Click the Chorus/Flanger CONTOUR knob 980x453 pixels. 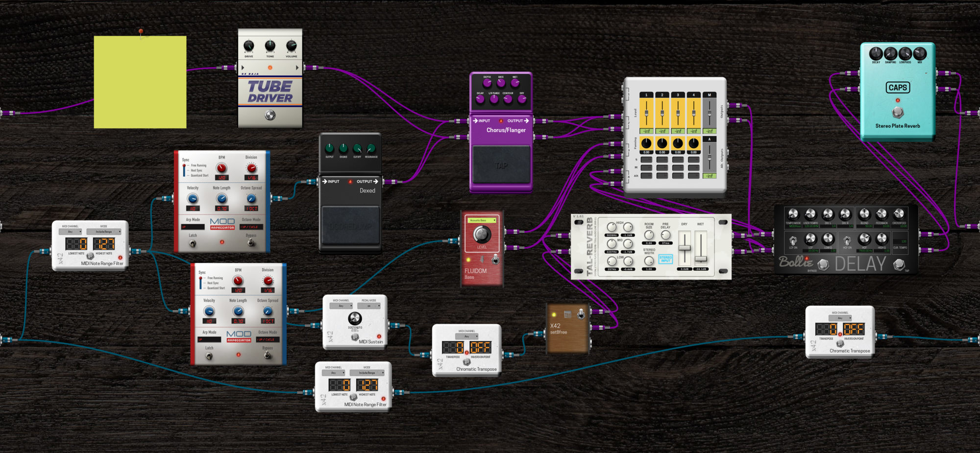click(508, 99)
